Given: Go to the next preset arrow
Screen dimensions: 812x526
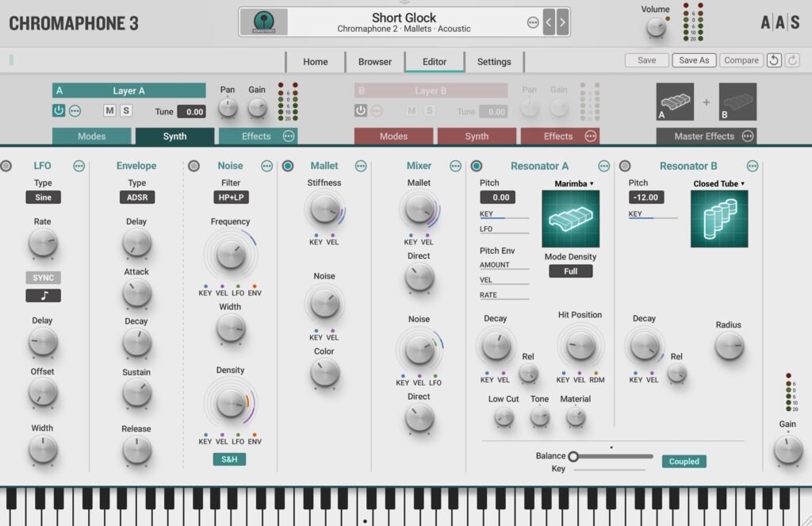Looking at the screenshot, I should click(562, 22).
